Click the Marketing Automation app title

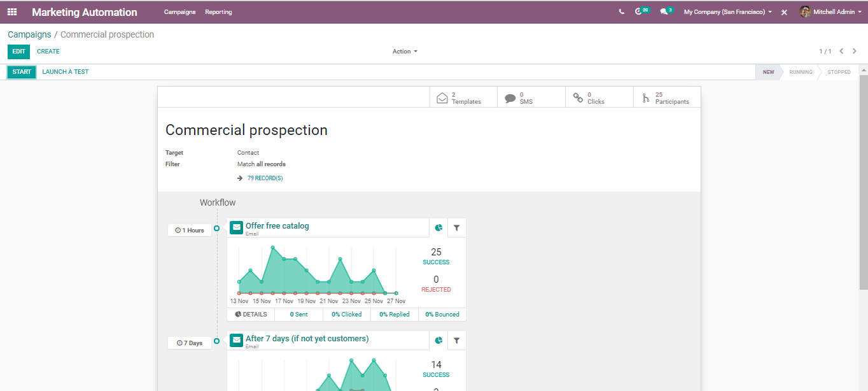coord(85,12)
